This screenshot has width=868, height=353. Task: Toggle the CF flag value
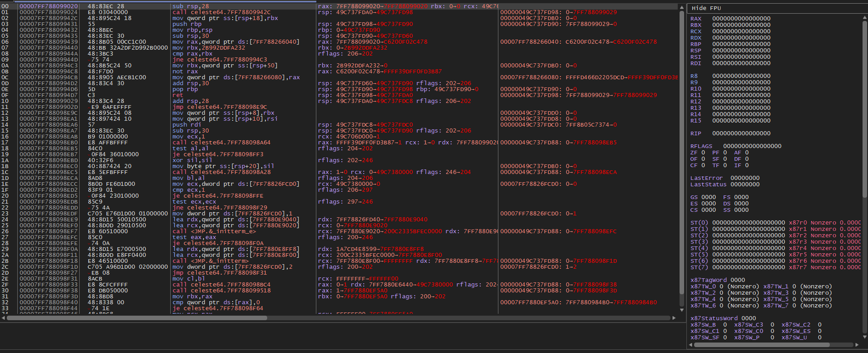click(703, 165)
